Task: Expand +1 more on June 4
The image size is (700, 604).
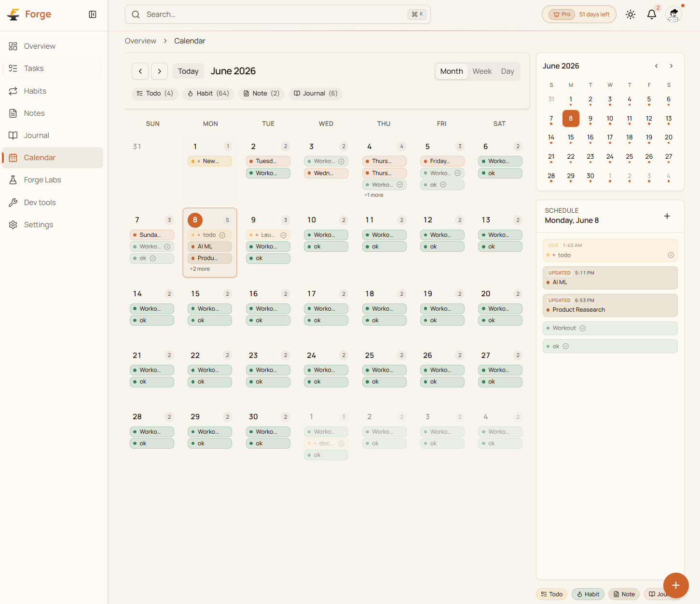Action: tap(374, 195)
